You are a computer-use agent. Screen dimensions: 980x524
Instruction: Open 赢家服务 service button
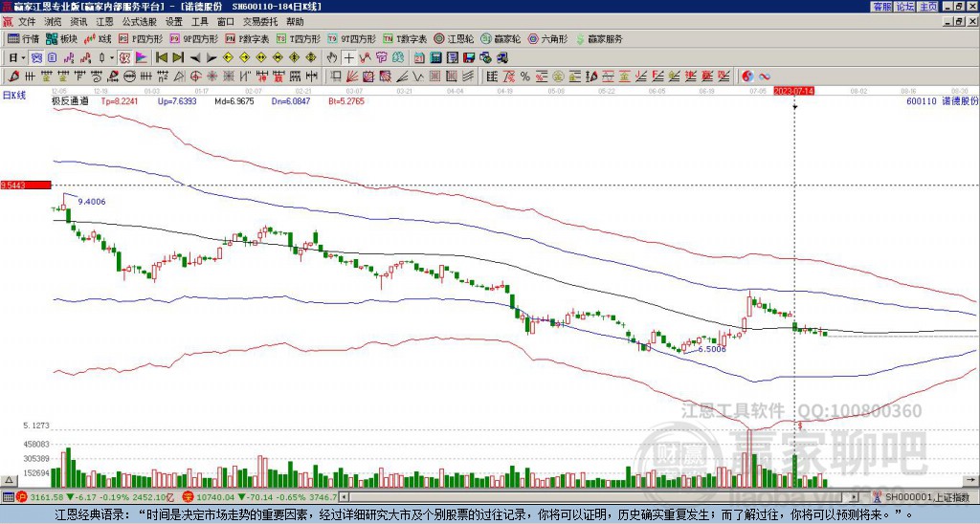(x=599, y=38)
